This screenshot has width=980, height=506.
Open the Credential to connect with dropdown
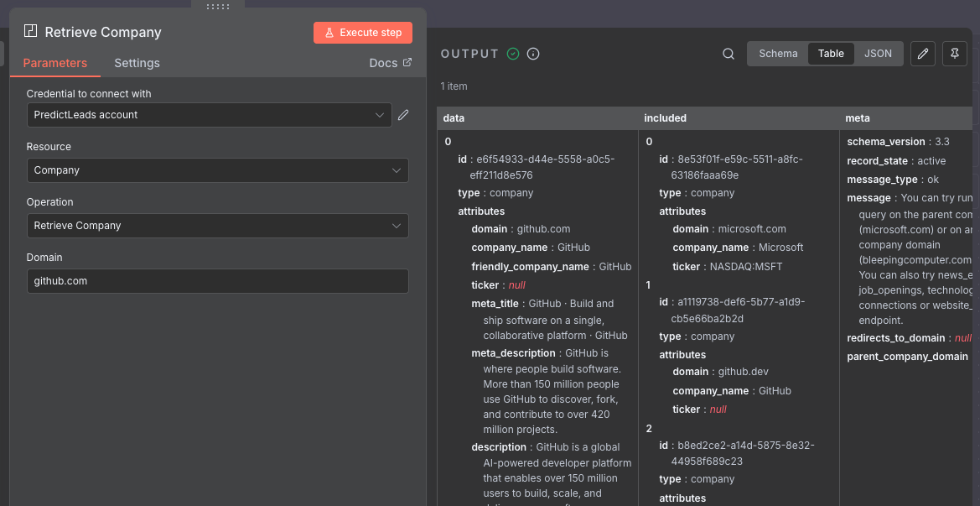(x=210, y=115)
